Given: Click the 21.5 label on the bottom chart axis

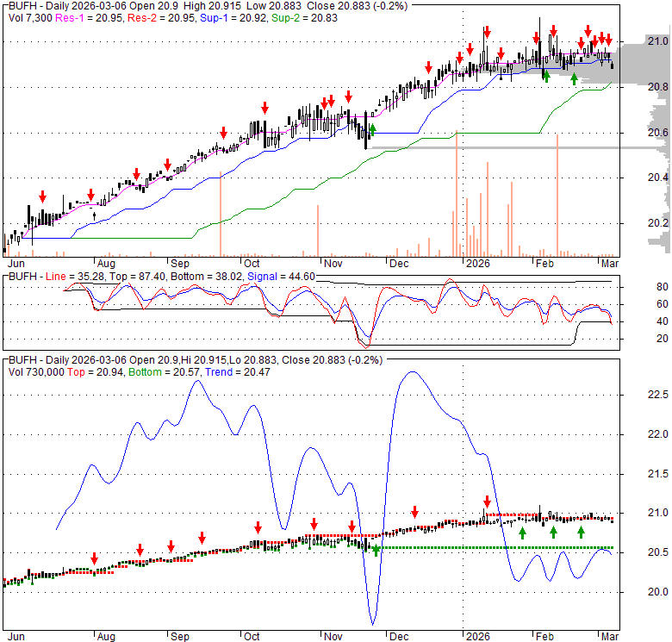Looking at the screenshot, I should pos(658,474).
